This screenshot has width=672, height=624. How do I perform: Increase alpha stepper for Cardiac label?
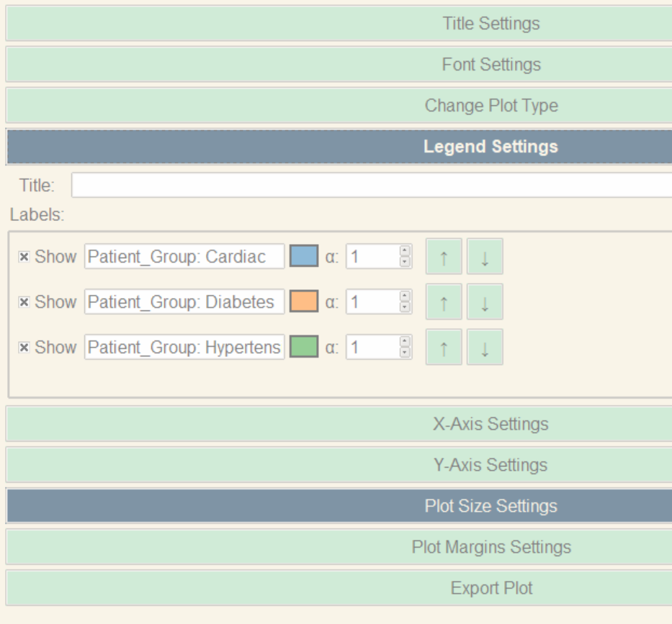pos(405,251)
